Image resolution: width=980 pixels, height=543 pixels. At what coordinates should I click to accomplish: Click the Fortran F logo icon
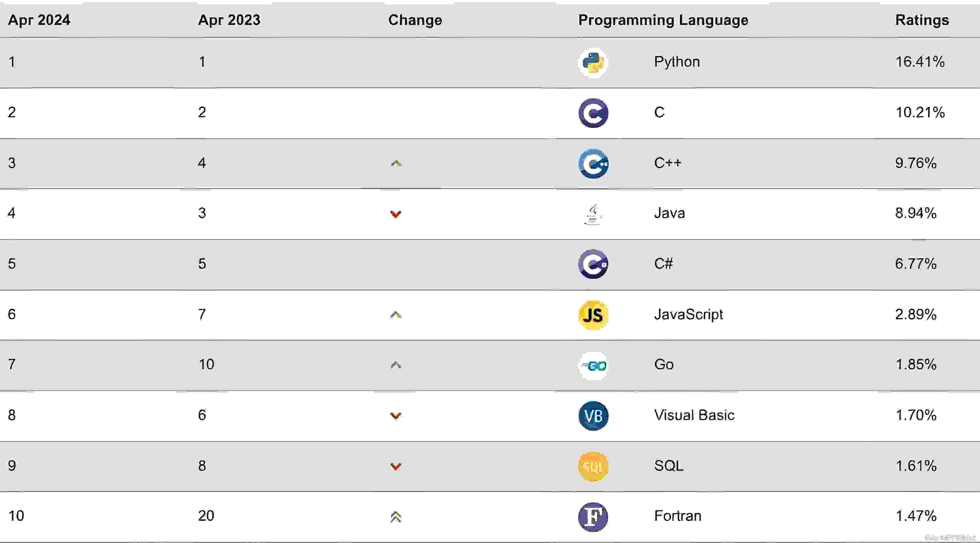593,517
